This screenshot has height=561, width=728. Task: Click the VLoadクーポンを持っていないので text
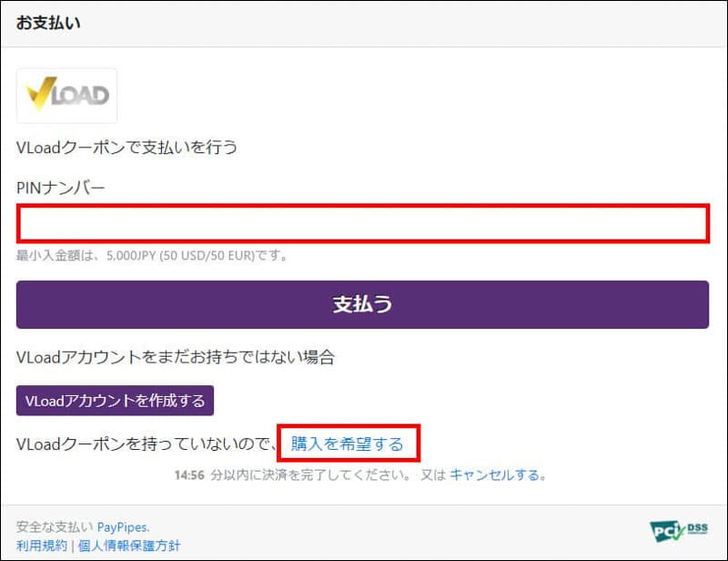point(146,444)
